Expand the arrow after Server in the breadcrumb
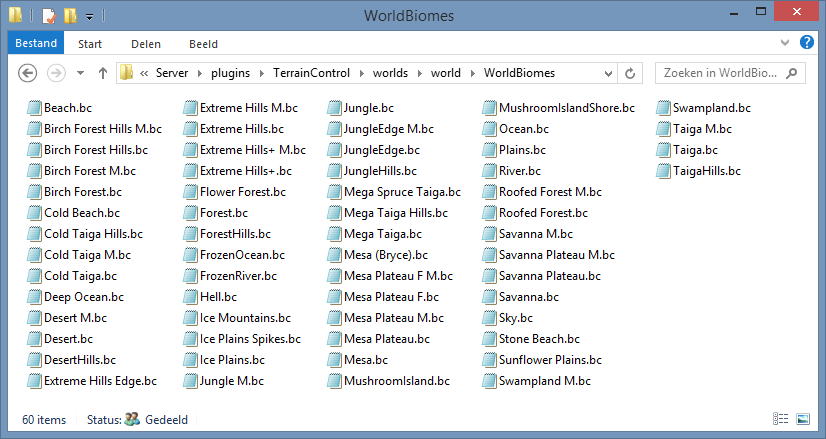The width and height of the screenshot is (826, 439). coord(200,74)
